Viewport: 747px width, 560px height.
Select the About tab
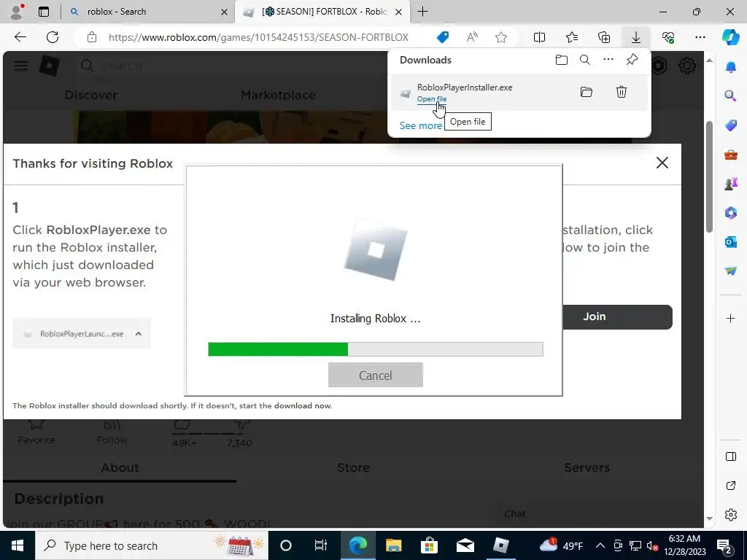(120, 467)
